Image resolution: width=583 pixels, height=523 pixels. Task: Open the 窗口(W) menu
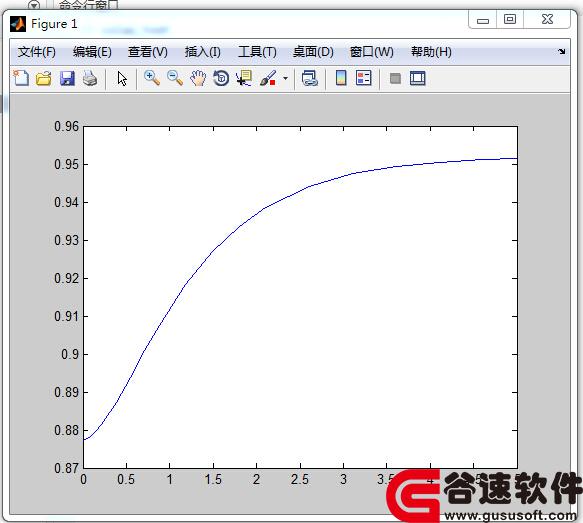pos(371,52)
